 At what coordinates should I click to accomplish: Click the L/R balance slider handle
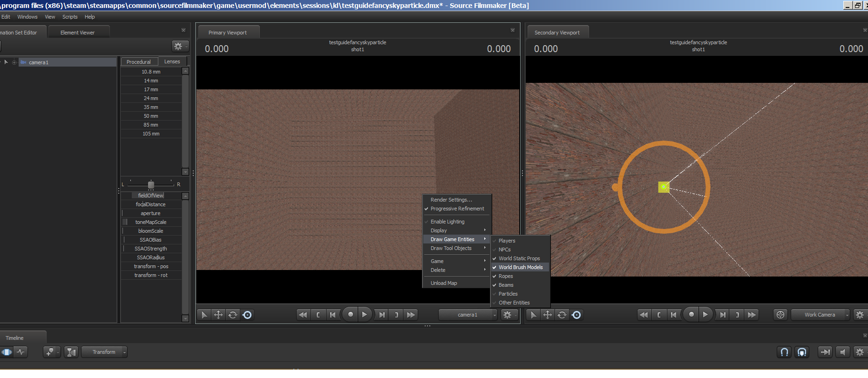pyautogui.click(x=151, y=185)
